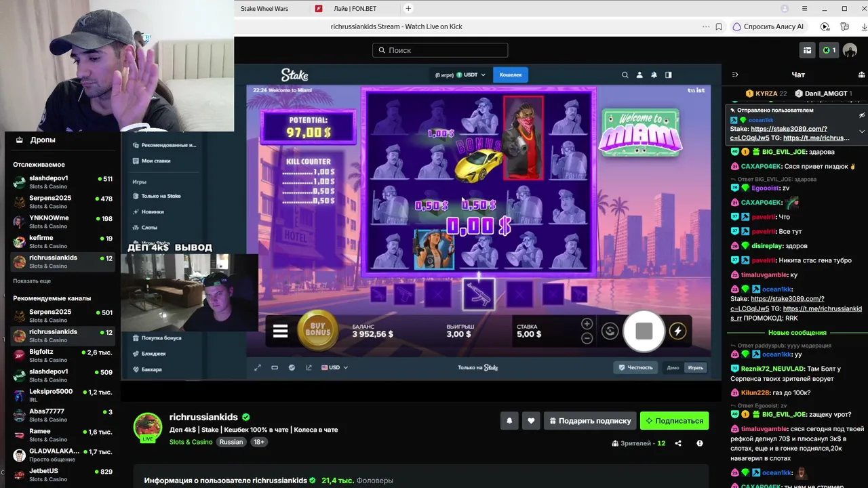The height and width of the screenshot is (488, 868).
Task: Open the Kick dashboard layout icon
Action: point(808,50)
